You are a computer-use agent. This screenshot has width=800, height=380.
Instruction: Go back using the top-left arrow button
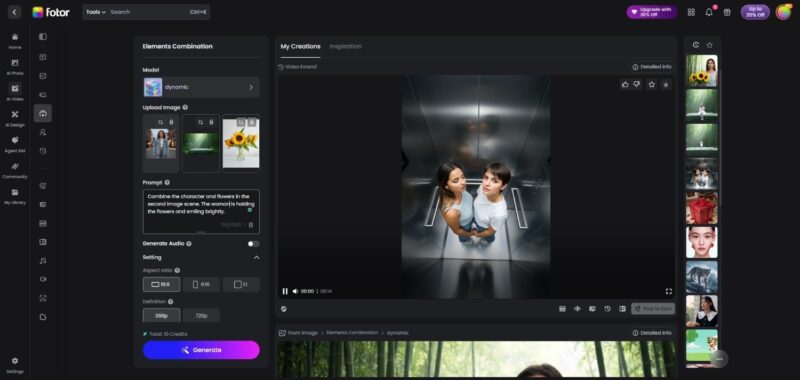[x=14, y=12]
